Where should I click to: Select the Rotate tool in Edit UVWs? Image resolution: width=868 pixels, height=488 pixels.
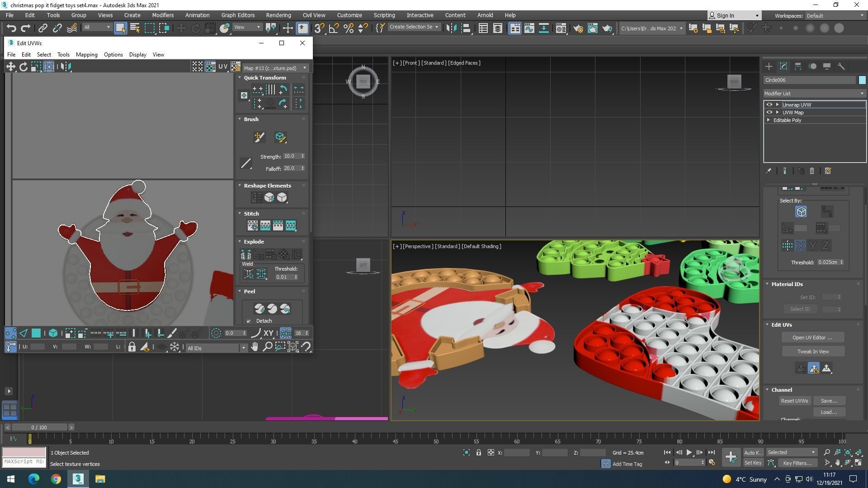[23, 67]
